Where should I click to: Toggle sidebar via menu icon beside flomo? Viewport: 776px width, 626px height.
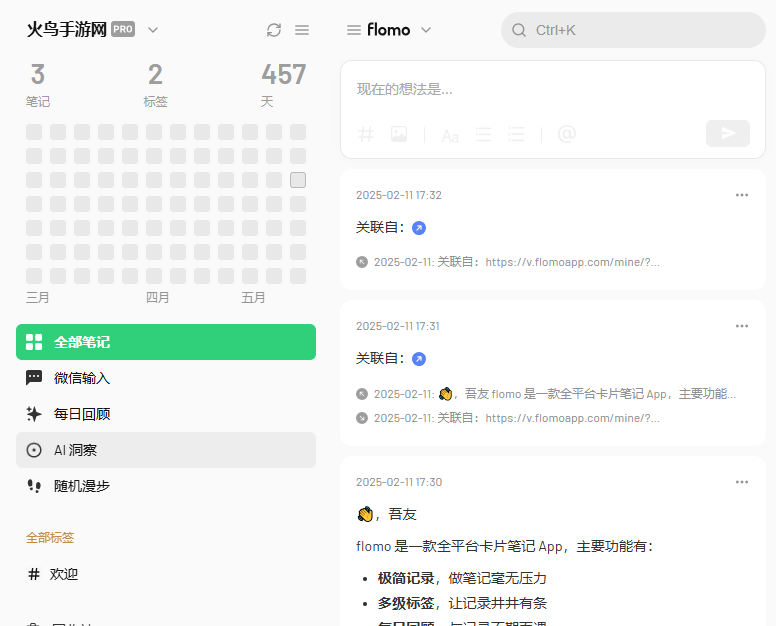(x=353, y=30)
